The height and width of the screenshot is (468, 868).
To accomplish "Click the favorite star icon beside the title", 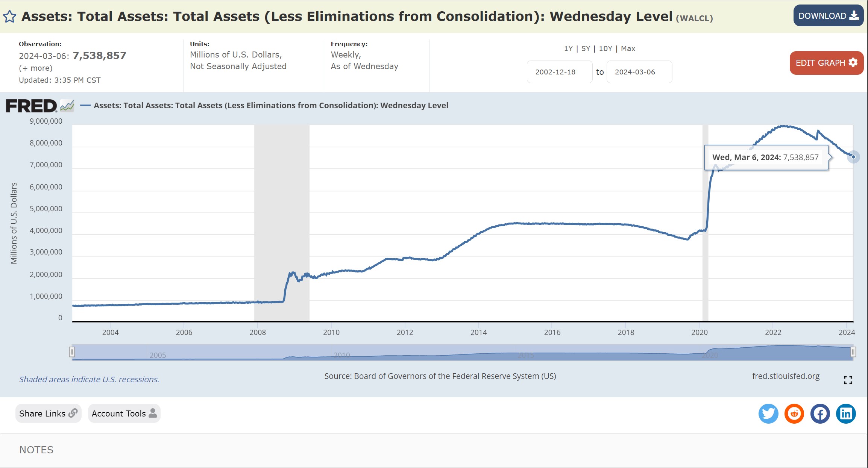I will pos(9,17).
